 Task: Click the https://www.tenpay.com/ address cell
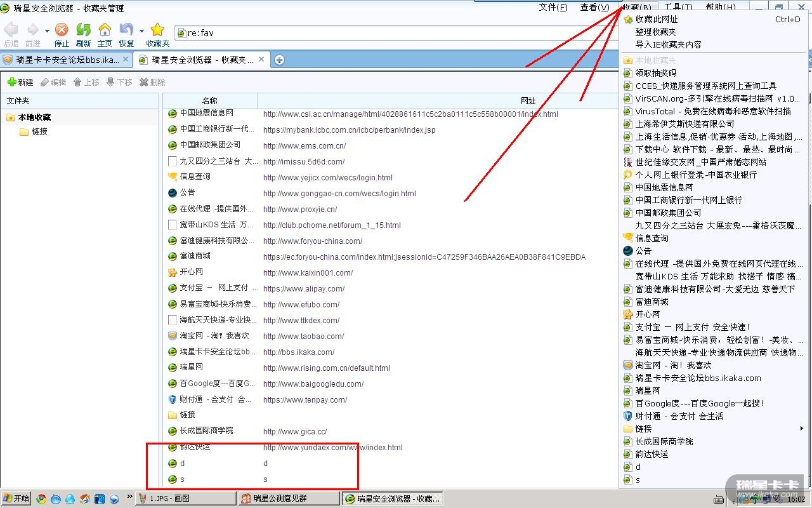click(x=305, y=400)
